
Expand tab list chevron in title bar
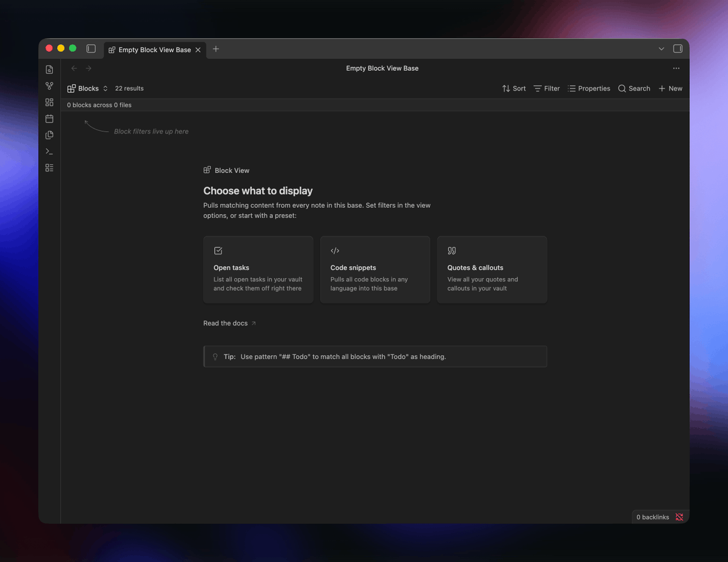pos(661,49)
